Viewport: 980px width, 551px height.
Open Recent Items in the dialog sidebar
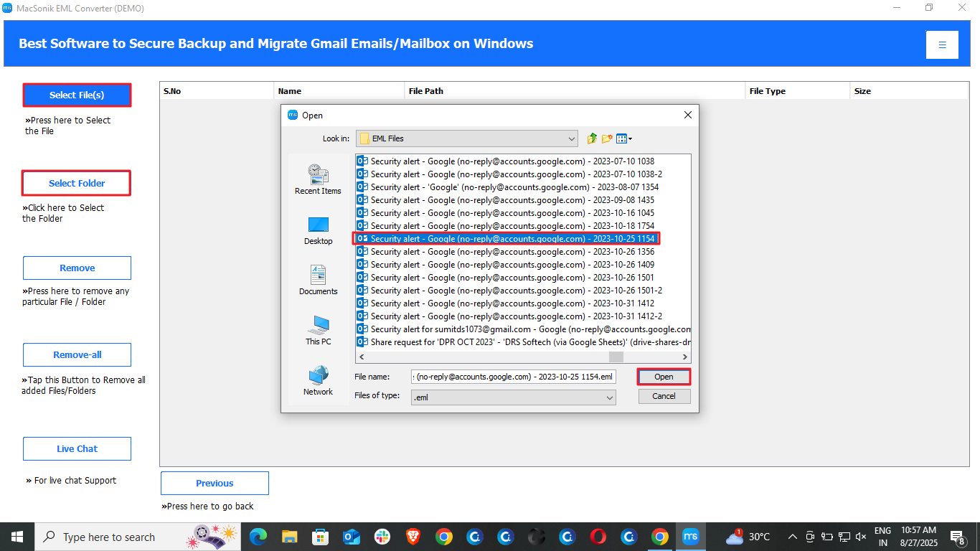pyautogui.click(x=318, y=179)
